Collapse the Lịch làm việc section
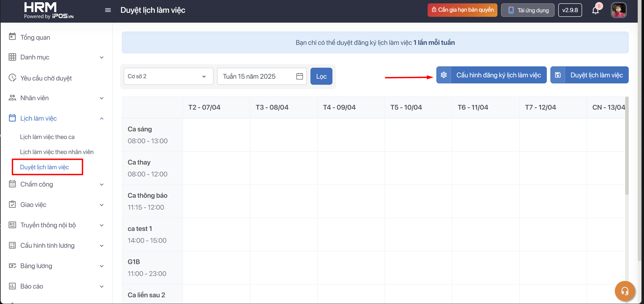Screen dimensions: 644x304 pyautogui.click(x=101, y=119)
